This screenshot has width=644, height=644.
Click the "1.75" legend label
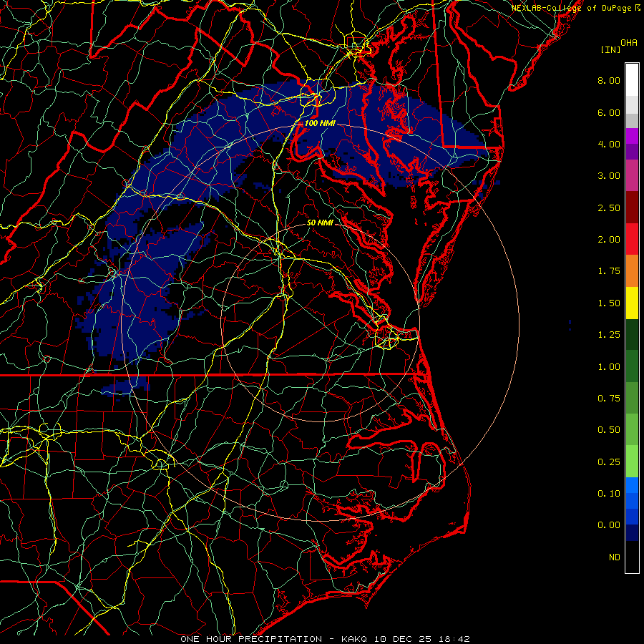(x=609, y=271)
